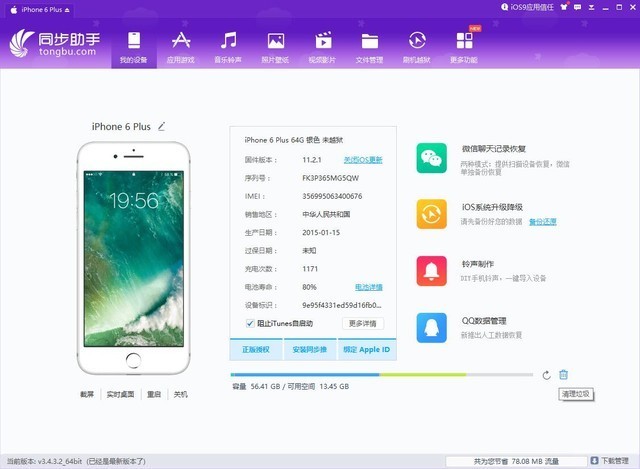Click the iPhone 6 Plus 64G device header text

pos(294,140)
